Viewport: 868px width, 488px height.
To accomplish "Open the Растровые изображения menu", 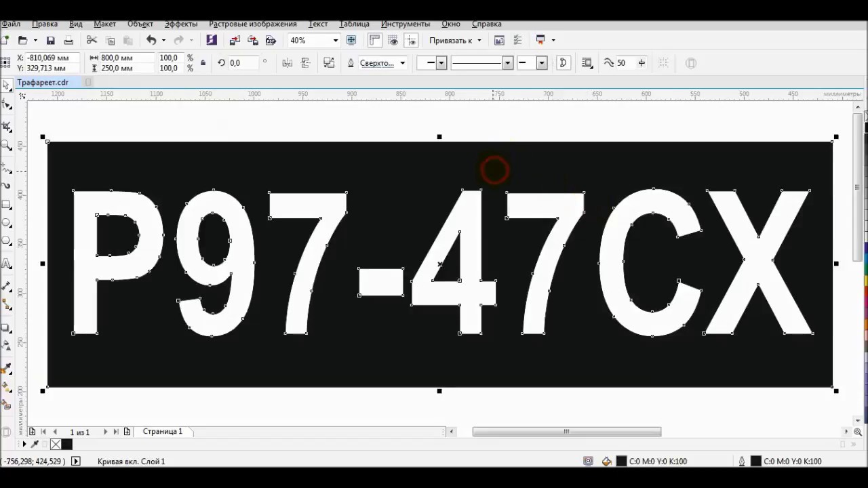I will pos(252,24).
